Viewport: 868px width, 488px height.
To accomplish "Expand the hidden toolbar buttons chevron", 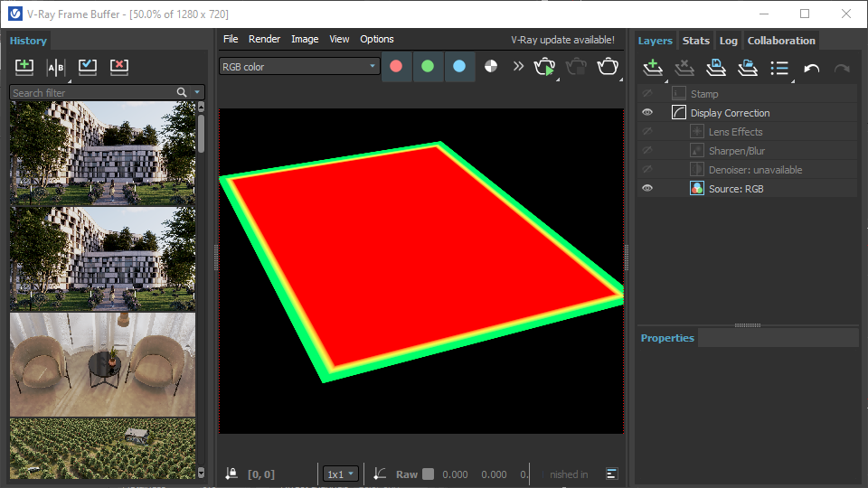I will coord(518,66).
